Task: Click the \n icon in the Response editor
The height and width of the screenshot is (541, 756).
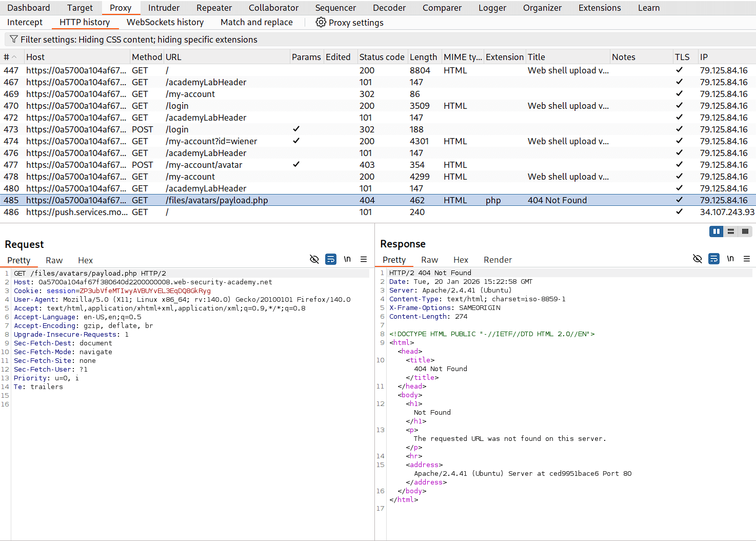Action: (x=730, y=259)
